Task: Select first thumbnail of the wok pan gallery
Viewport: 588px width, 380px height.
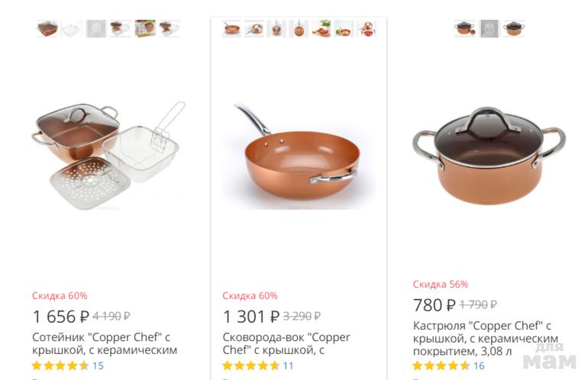Action: pyautogui.click(x=231, y=29)
